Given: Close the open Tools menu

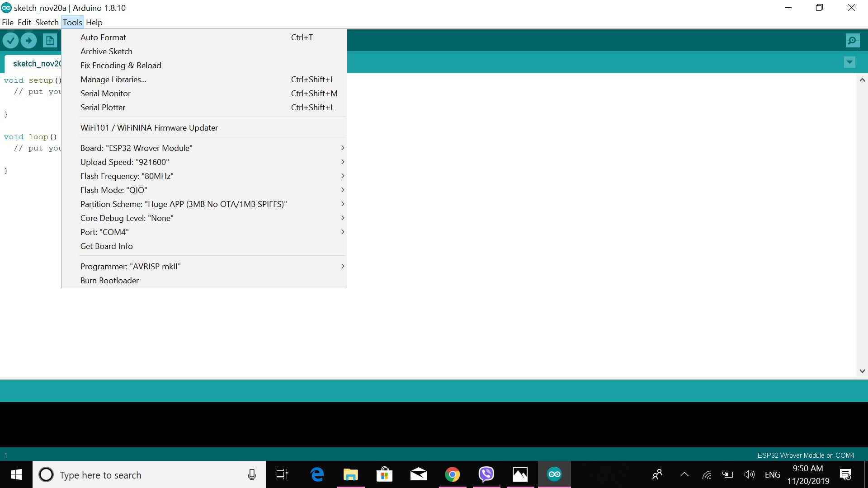Looking at the screenshot, I should click(72, 23).
